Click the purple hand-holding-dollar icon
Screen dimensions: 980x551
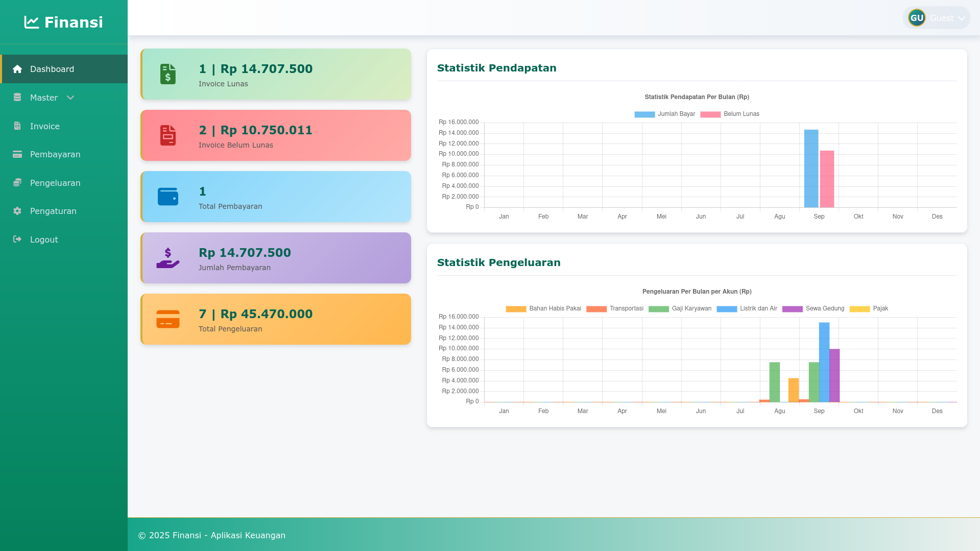(168, 258)
